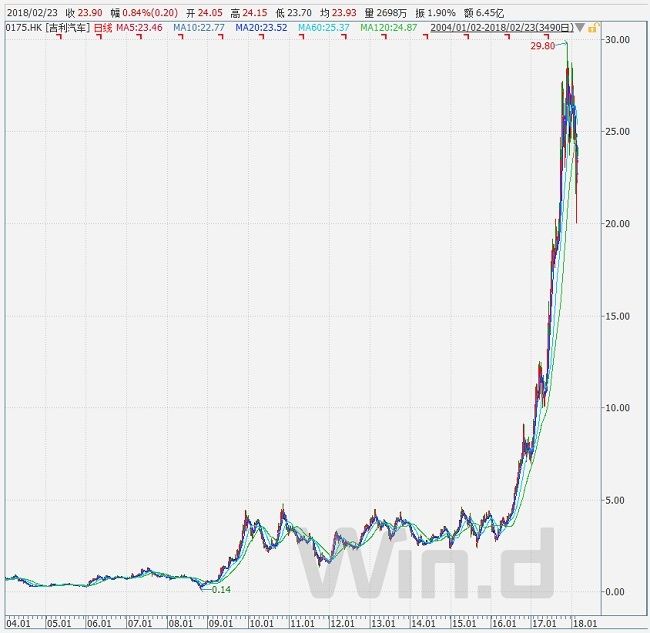Click the 29.80 peak price marker label
The image size is (650, 633).
coord(542,46)
